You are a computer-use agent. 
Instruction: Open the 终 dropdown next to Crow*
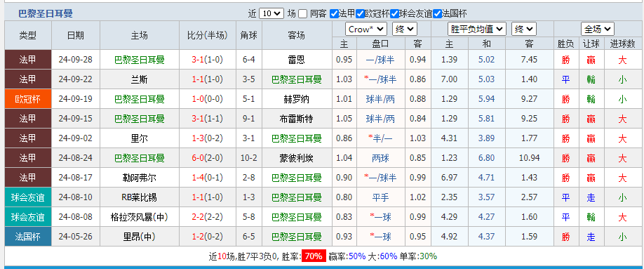pos(405,29)
